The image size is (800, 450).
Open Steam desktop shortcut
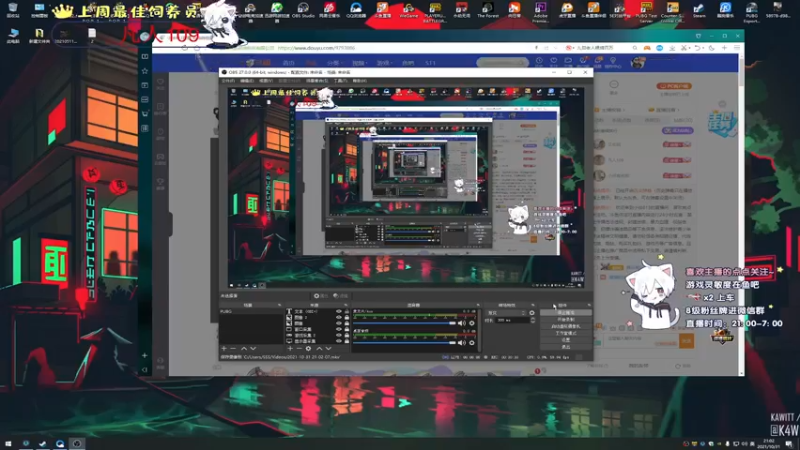pos(699,10)
